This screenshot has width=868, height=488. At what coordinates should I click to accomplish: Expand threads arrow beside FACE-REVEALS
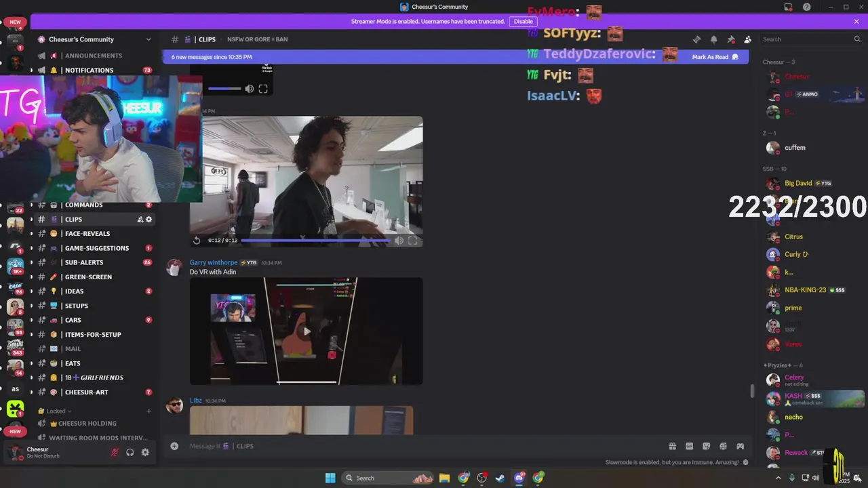point(31,234)
